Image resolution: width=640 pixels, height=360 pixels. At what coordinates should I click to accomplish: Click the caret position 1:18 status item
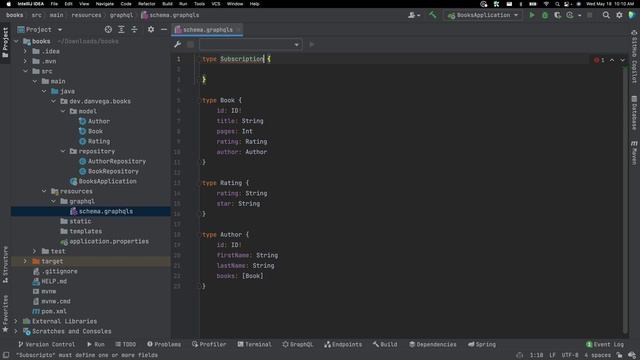click(x=536, y=355)
